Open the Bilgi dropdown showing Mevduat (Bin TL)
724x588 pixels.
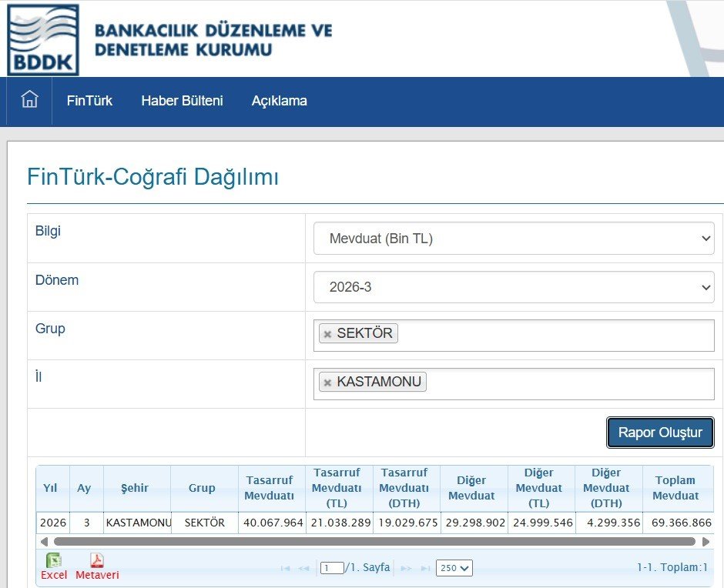(x=514, y=238)
